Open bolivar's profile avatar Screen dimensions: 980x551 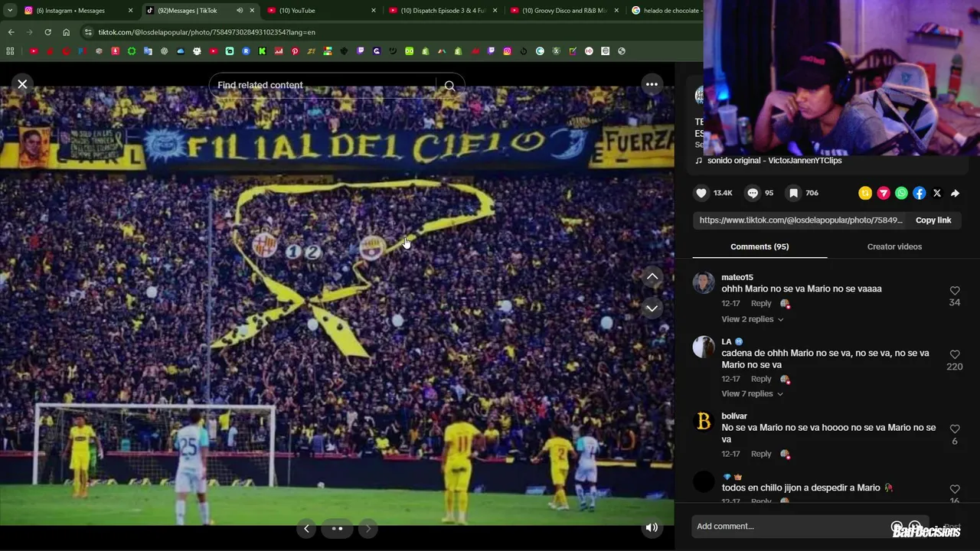coord(704,422)
